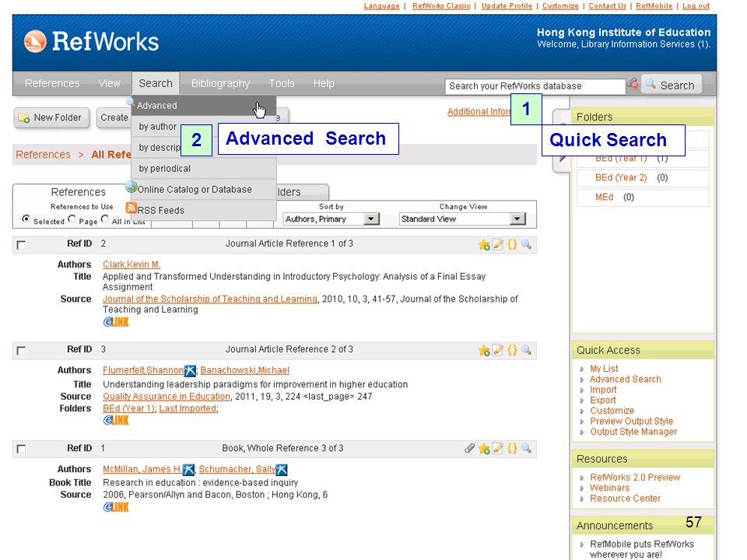Click the author lookup icon after Schumacher, Sally
The width and height of the screenshot is (747, 560).
tap(282, 470)
